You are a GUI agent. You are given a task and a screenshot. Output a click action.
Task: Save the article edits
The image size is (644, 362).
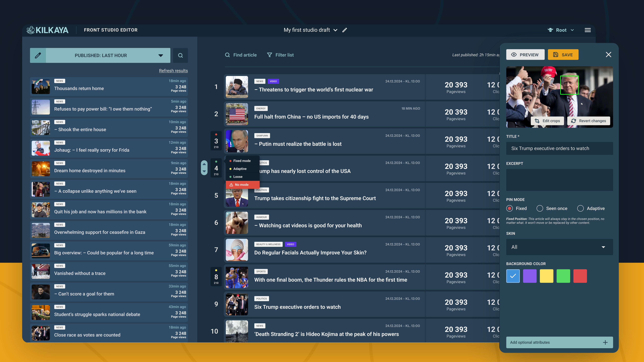click(x=563, y=54)
